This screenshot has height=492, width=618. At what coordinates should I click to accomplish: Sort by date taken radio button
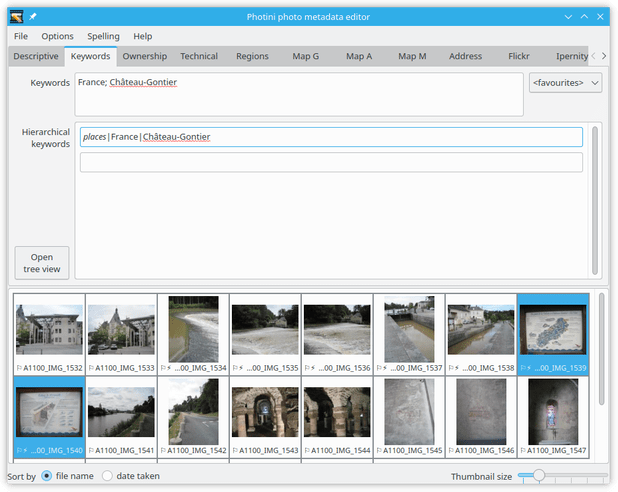[x=107, y=476]
